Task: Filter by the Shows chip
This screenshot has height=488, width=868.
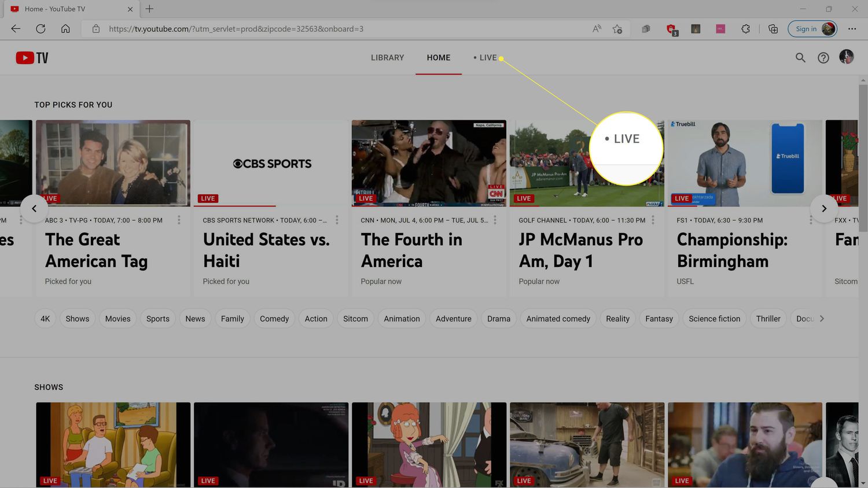Action: tap(78, 319)
